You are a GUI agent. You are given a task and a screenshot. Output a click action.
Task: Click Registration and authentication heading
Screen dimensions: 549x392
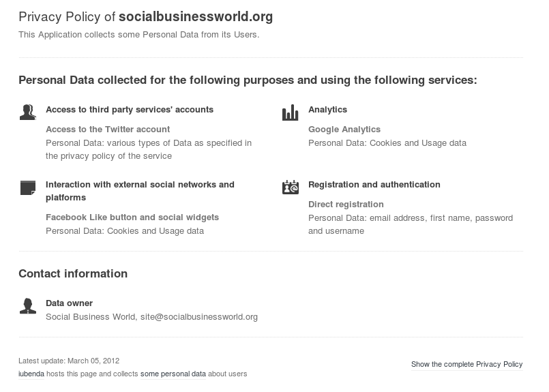pyautogui.click(x=374, y=184)
